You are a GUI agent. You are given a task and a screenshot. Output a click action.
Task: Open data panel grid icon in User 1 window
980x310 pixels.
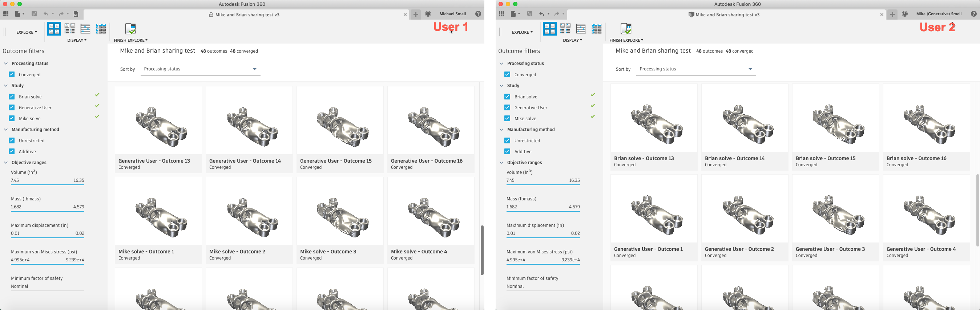6,14
